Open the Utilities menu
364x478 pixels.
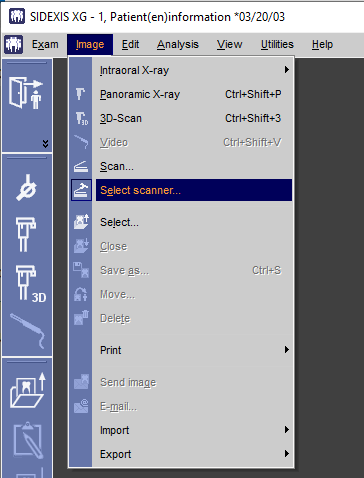click(277, 44)
